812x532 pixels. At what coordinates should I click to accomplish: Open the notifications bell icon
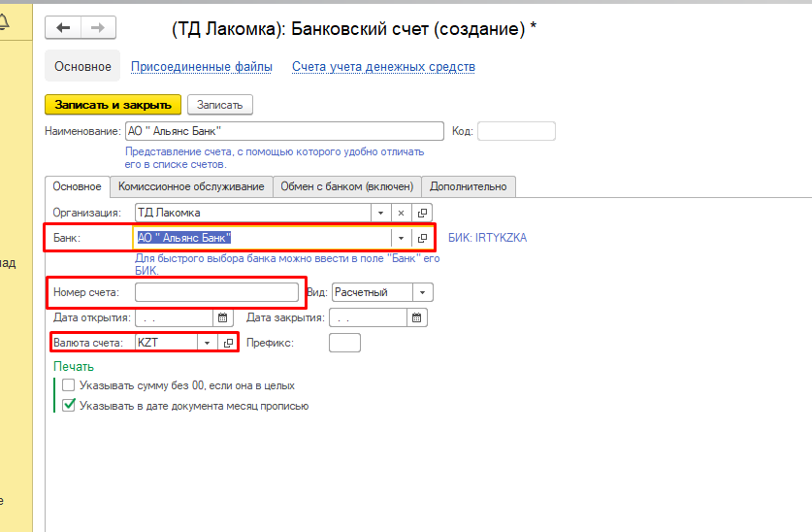[4, 21]
